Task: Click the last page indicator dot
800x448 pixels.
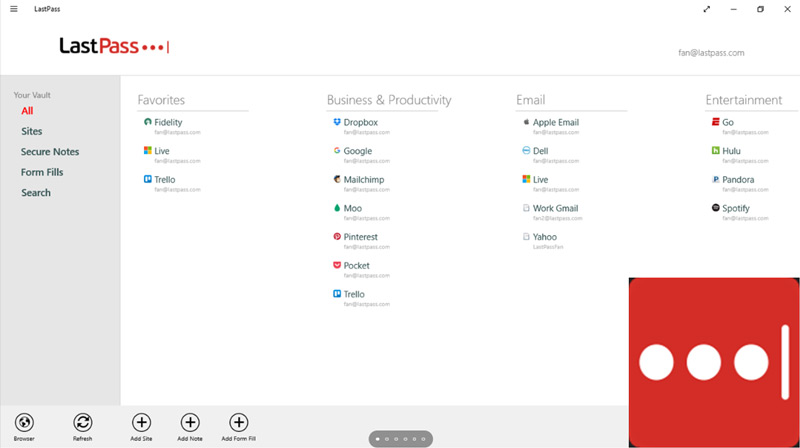Action: [x=423, y=439]
